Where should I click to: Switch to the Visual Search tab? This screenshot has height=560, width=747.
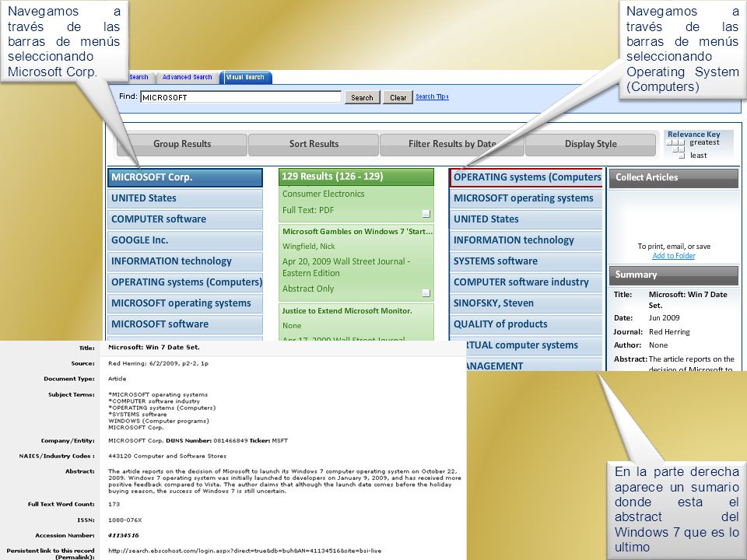245,77
